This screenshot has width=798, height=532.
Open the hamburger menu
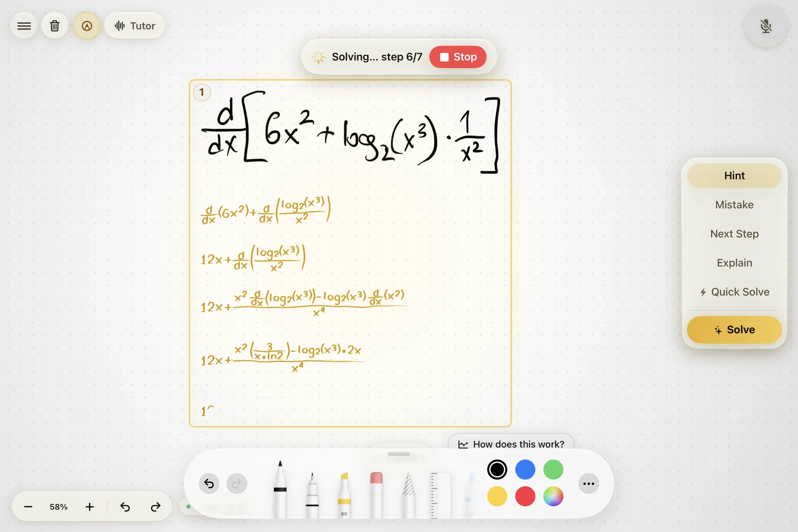(x=24, y=26)
